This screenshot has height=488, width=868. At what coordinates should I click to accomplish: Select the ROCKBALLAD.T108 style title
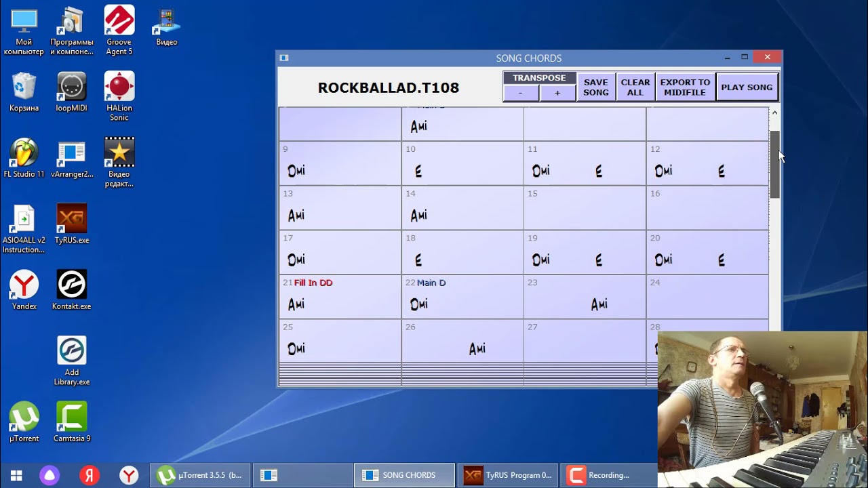(389, 87)
